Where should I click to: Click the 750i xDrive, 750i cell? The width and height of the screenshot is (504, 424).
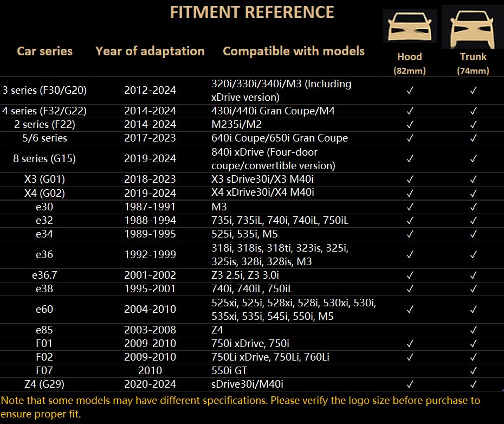click(250, 343)
